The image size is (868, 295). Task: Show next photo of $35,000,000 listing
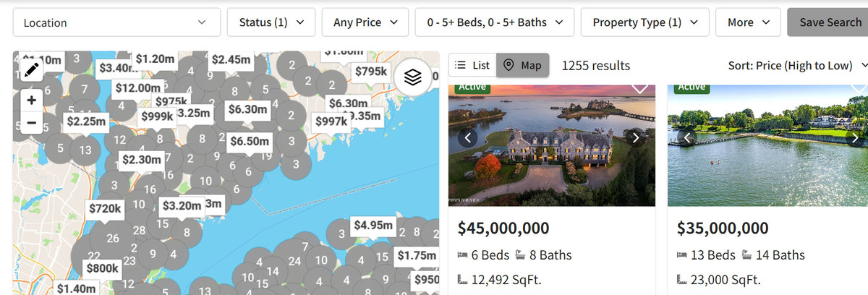(x=855, y=137)
